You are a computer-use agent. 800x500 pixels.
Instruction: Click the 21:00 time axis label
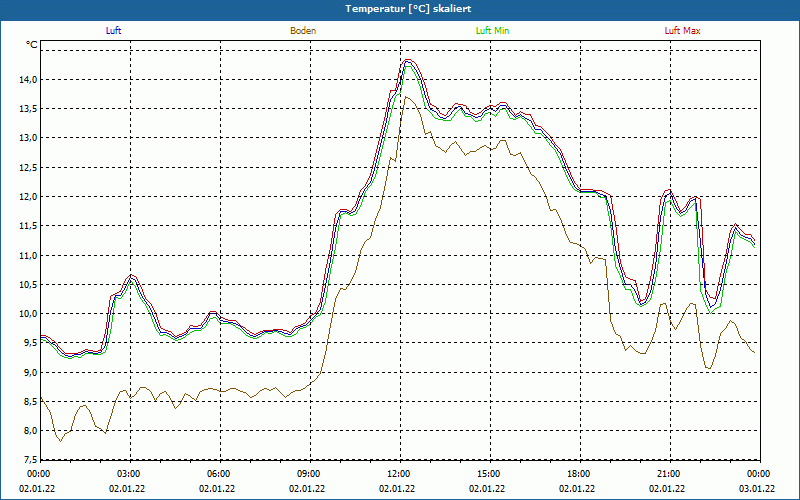pos(669,474)
